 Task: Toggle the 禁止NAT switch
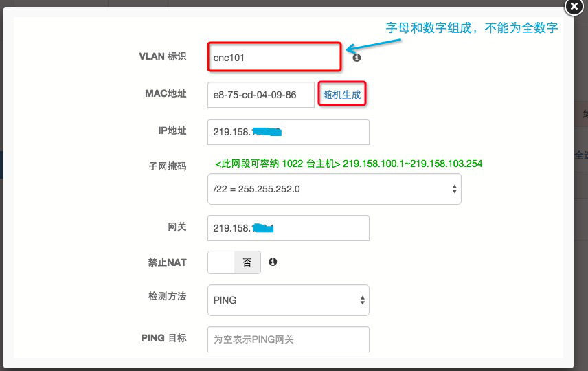pos(234,262)
